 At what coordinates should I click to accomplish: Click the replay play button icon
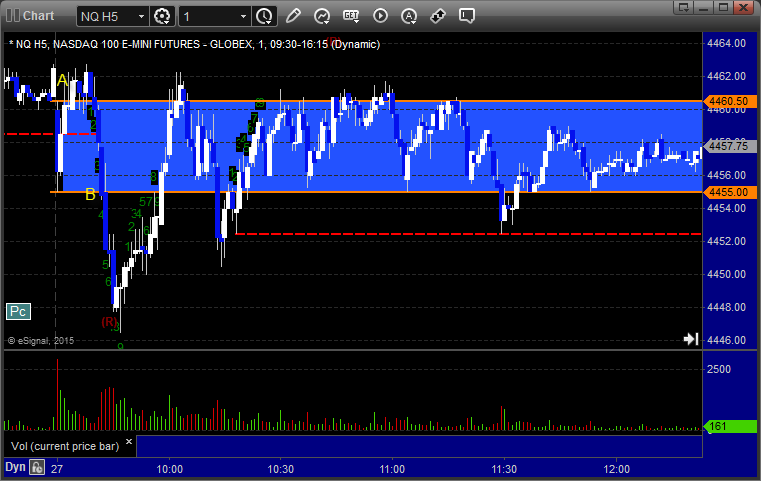pyautogui.click(x=380, y=16)
